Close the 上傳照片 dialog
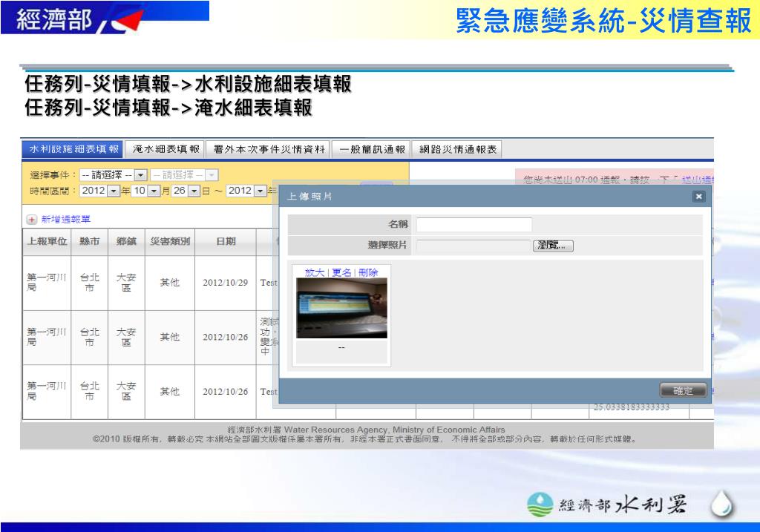This screenshot has width=760, height=532. (x=698, y=196)
